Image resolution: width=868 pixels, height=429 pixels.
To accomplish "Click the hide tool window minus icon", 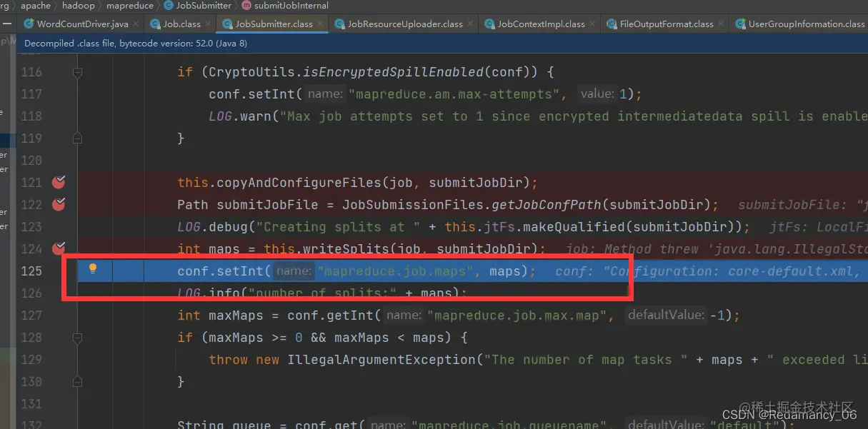I will (x=7, y=24).
